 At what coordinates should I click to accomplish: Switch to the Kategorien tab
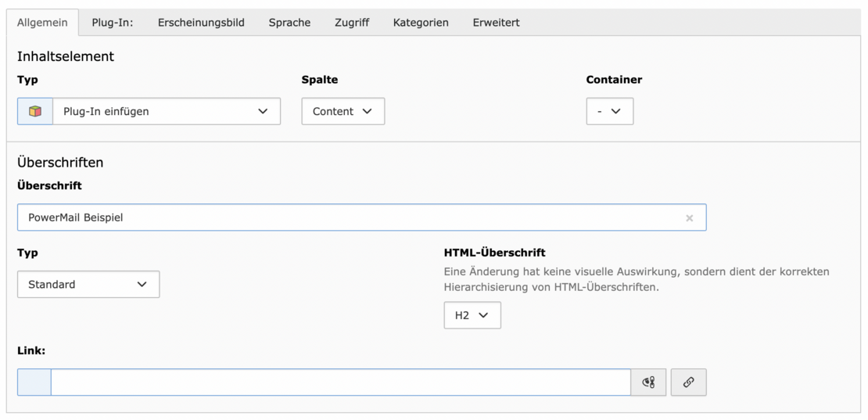[x=421, y=23]
